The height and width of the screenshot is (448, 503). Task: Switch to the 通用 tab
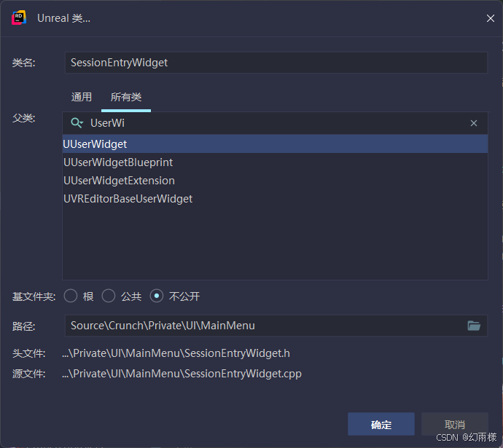click(82, 97)
